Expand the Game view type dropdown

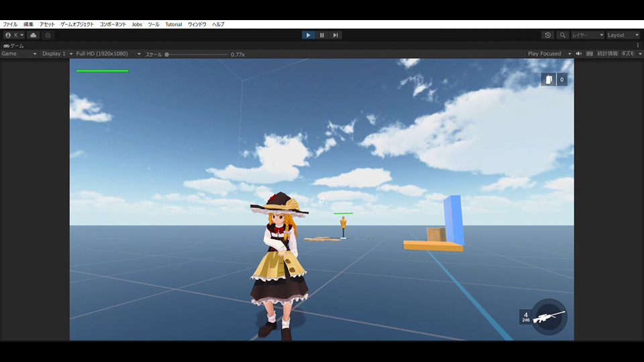(x=19, y=54)
